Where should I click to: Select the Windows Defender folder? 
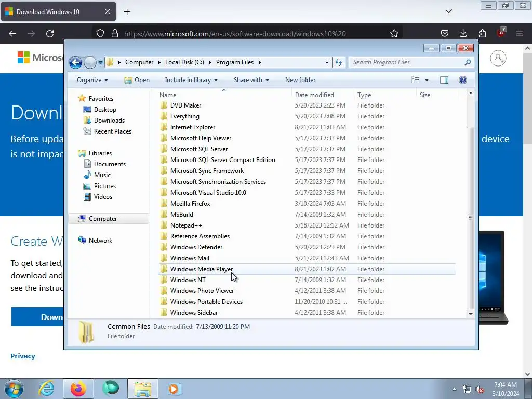[196, 247]
